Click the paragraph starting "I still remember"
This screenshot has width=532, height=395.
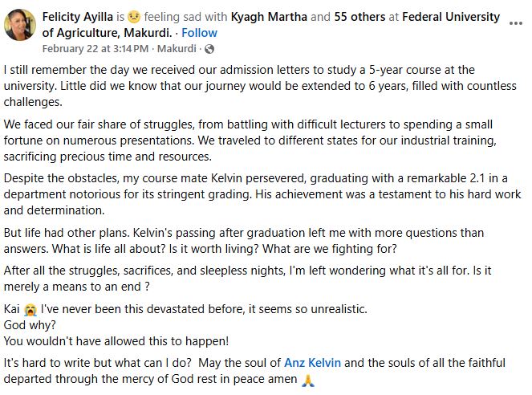click(x=241, y=86)
